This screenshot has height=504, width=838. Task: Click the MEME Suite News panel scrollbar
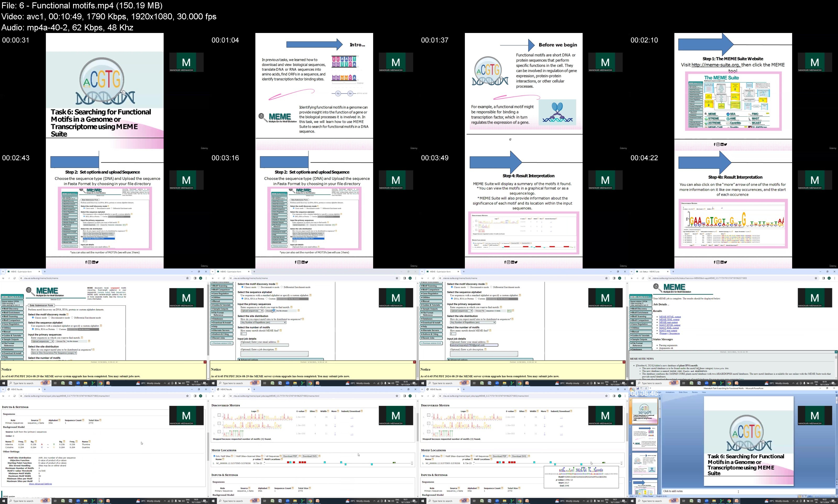pyautogui.click(x=836, y=367)
